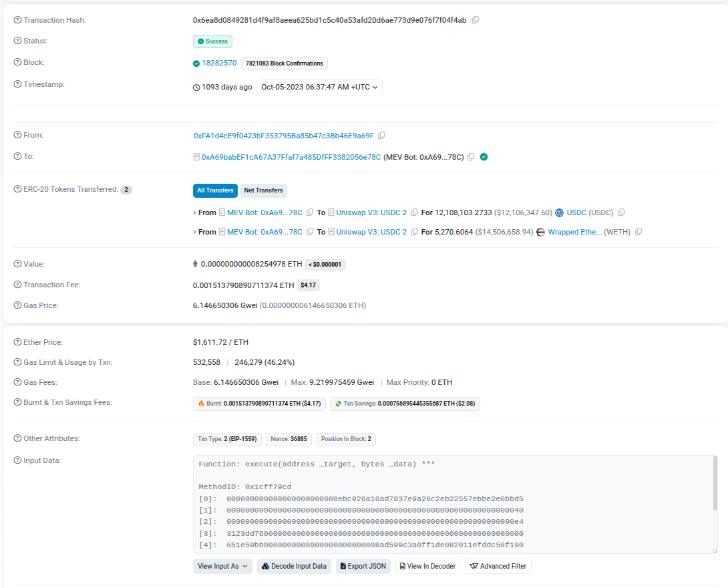Click the help icon next to Gas Price
The image size is (728, 588).
tap(17, 305)
